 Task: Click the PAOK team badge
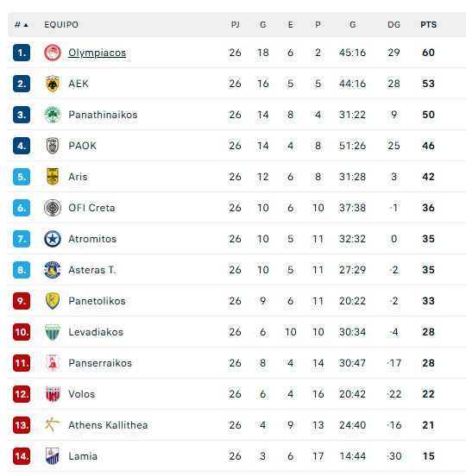[53, 146]
